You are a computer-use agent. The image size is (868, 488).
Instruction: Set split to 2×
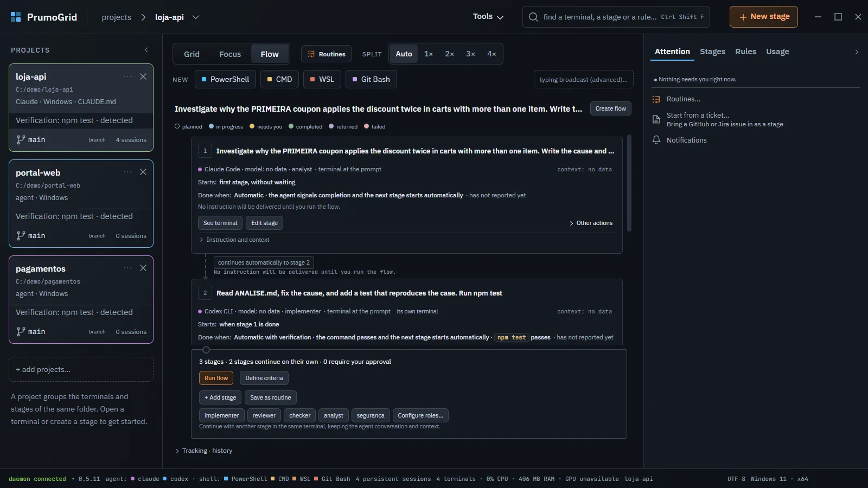tap(450, 54)
